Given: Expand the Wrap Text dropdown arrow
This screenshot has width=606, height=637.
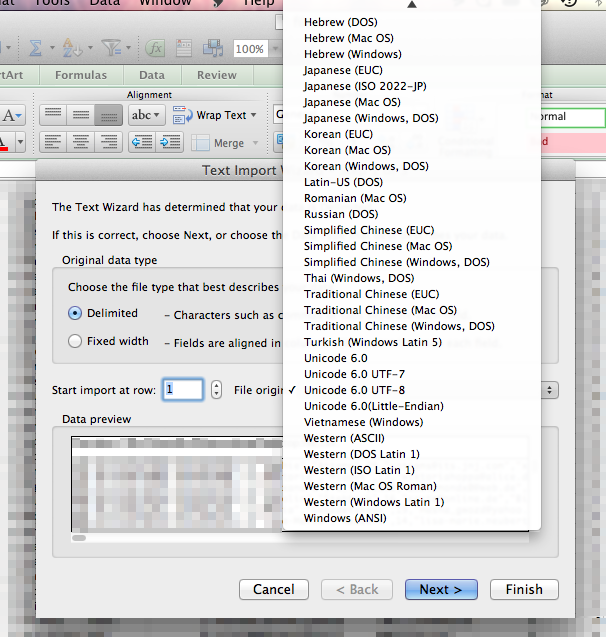Looking at the screenshot, I should pyautogui.click(x=253, y=115).
